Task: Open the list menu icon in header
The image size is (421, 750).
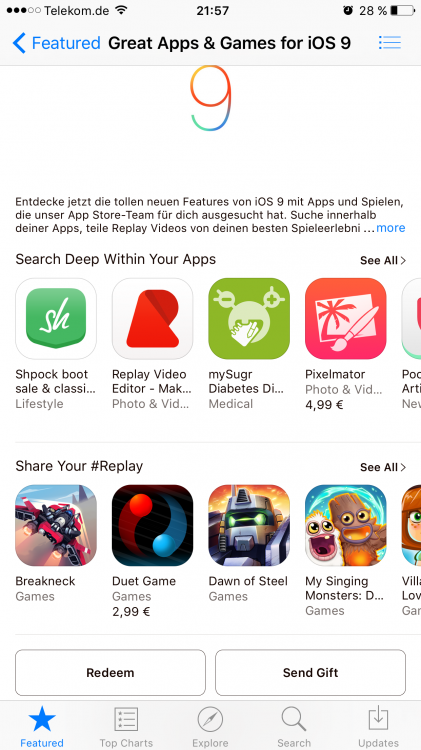Action: [x=390, y=43]
